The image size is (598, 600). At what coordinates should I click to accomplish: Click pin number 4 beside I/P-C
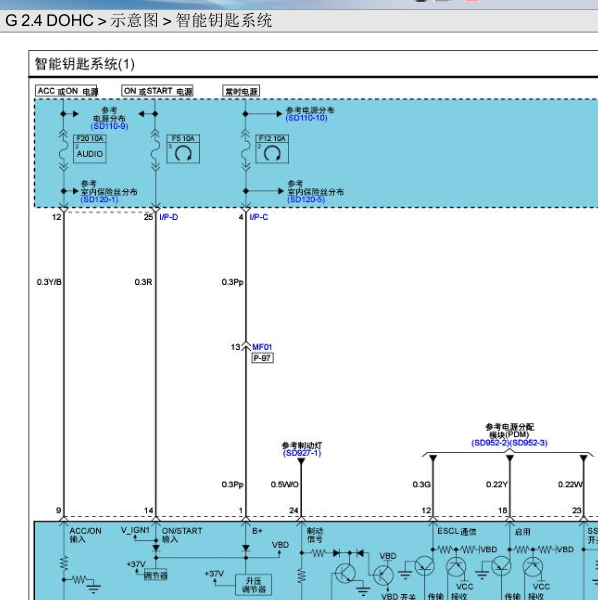(241, 217)
